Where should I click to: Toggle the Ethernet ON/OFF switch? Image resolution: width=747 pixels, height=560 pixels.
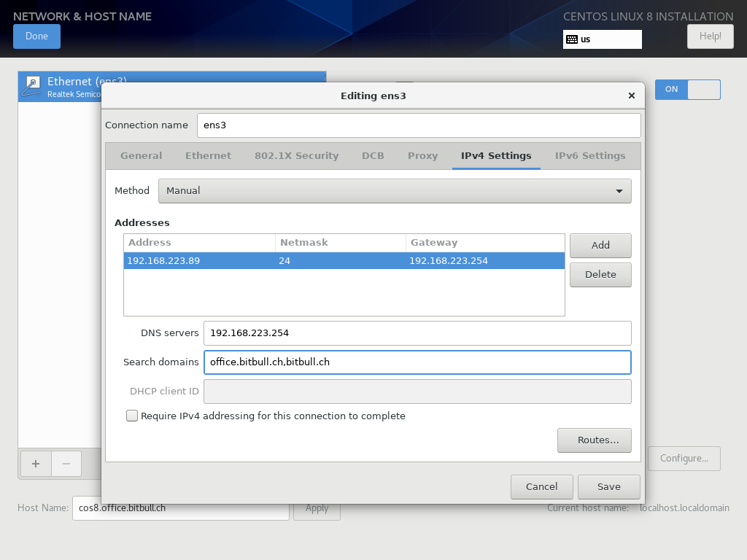coord(687,90)
